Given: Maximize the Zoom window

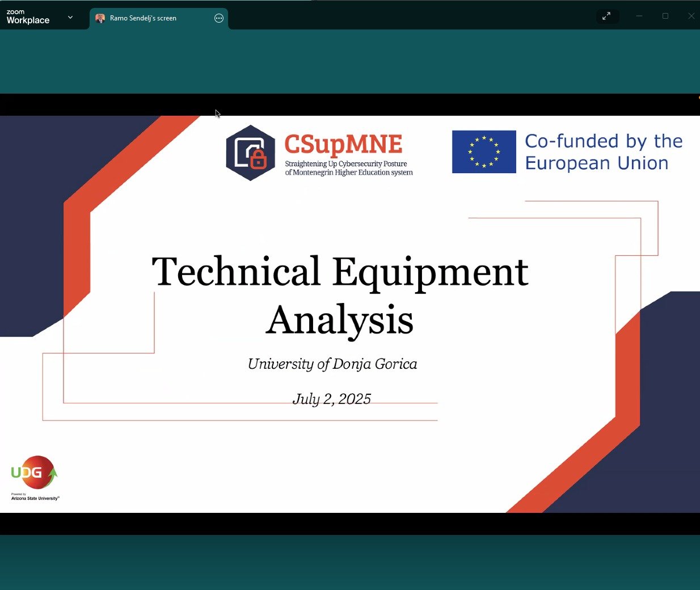Looking at the screenshot, I should (x=665, y=16).
